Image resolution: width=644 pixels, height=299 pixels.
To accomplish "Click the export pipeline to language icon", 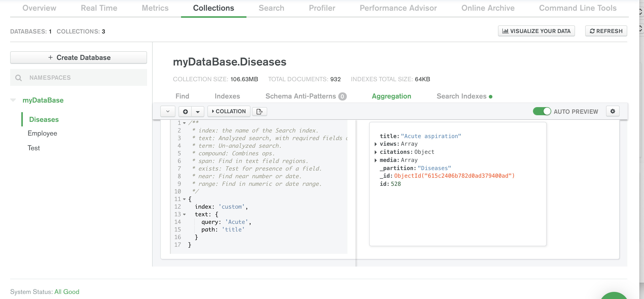I will pos(259,112).
